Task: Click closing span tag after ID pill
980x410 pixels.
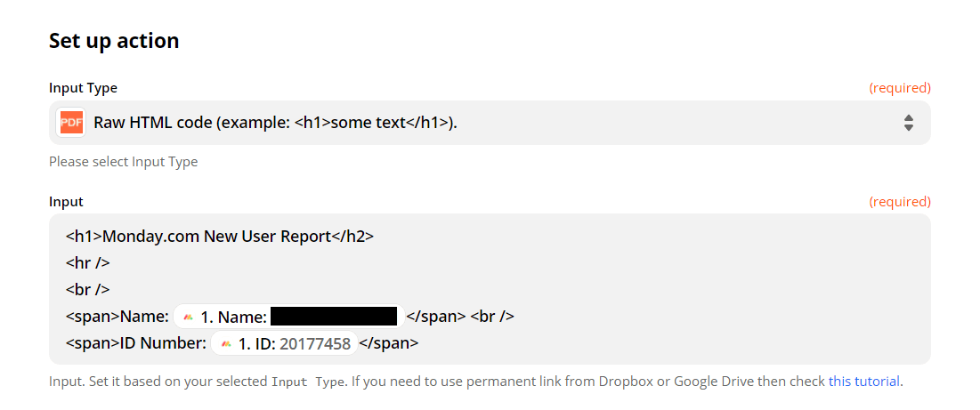Action: (x=389, y=343)
